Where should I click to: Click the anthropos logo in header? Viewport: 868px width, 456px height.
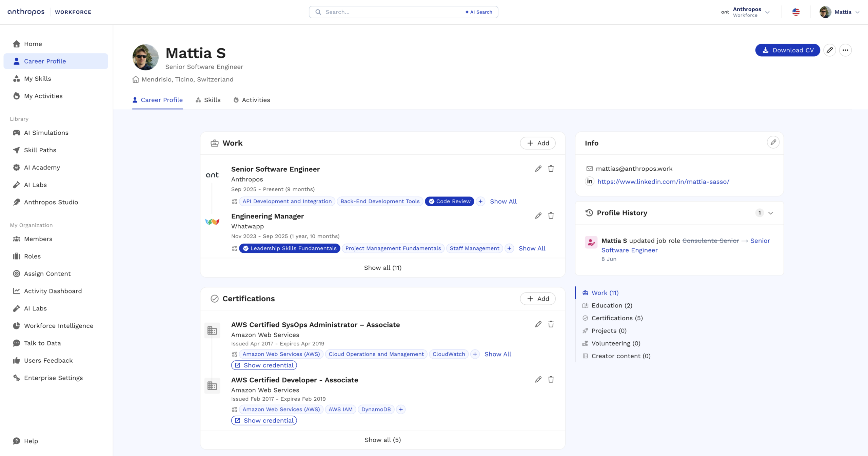[x=26, y=12]
